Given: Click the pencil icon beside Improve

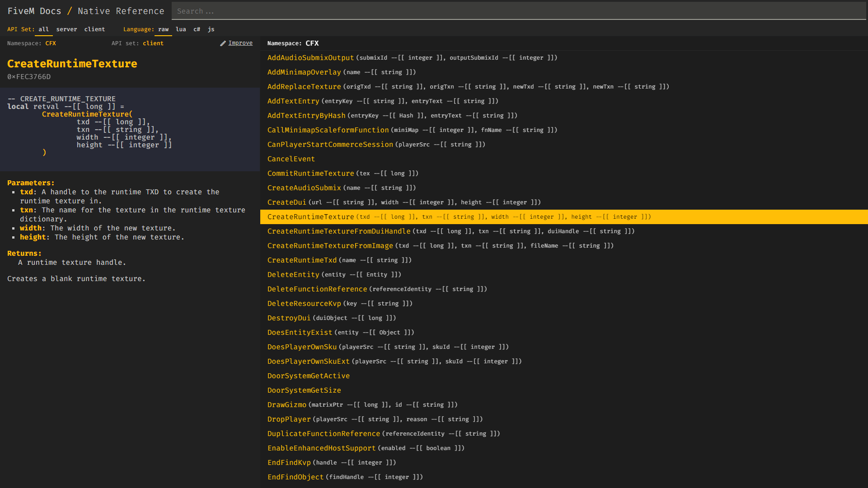Looking at the screenshot, I should tap(223, 43).
